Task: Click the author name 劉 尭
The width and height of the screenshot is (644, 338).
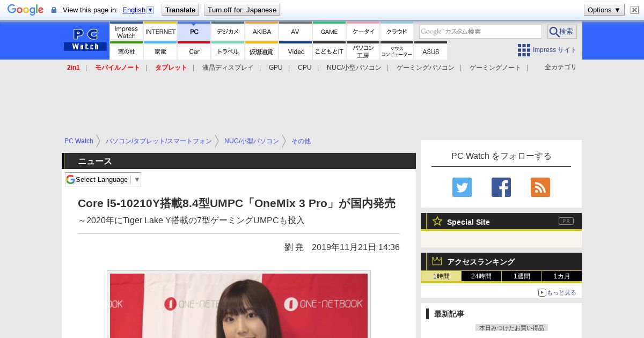Action: tap(294, 247)
